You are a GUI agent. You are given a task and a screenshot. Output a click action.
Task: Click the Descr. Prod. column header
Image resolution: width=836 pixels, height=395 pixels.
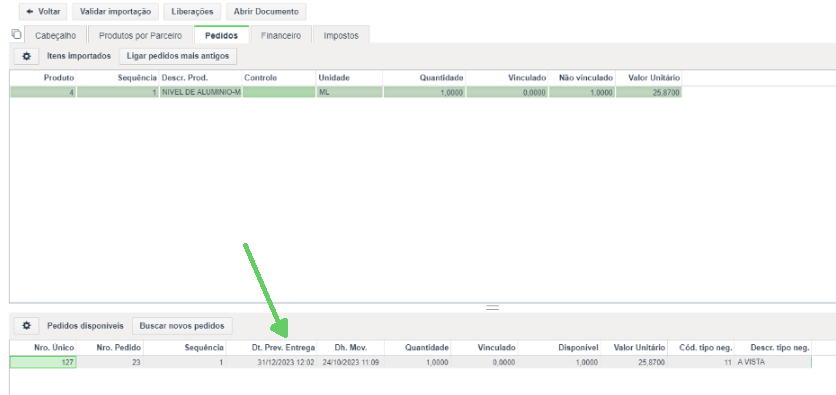(200, 78)
